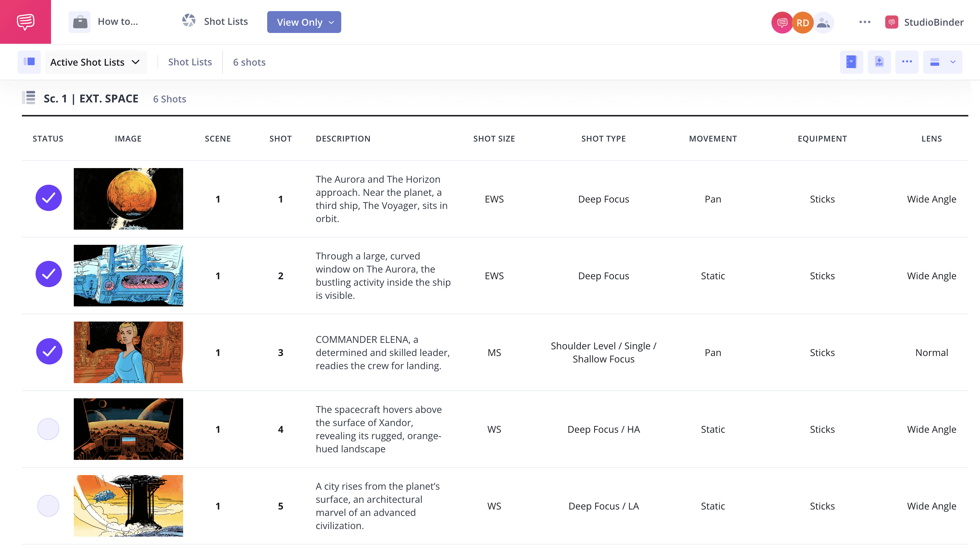
Task: Switch to the Shot Lists breadcrumb
Action: point(190,62)
